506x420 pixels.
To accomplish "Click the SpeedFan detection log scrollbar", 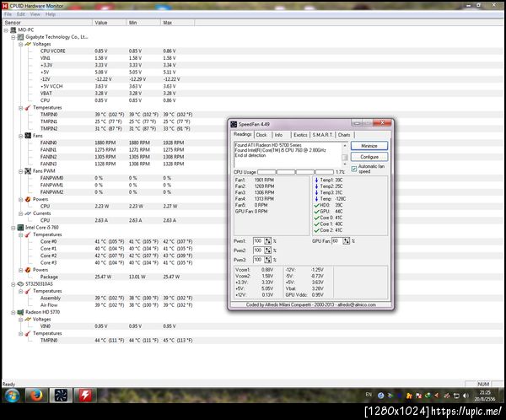I will pos(345,155).
